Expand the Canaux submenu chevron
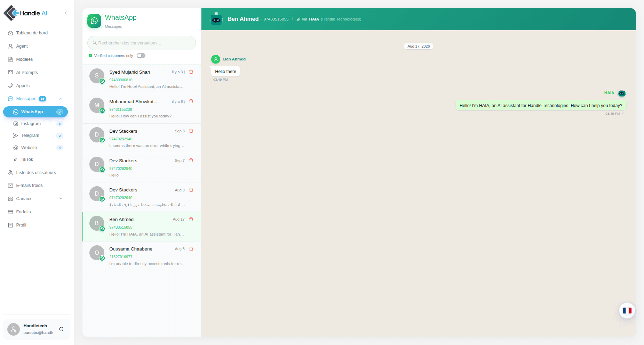The width and height of the screenshot is (644, 345). [61, 199]
